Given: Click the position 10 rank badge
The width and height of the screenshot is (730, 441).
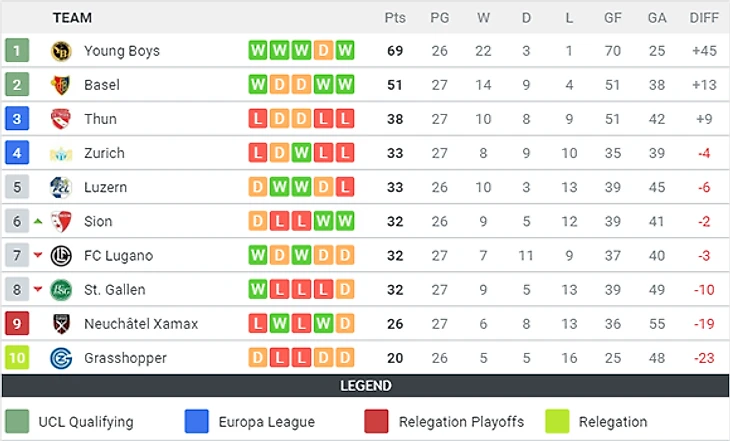Looking at the screenshot, I should [17, 358].
